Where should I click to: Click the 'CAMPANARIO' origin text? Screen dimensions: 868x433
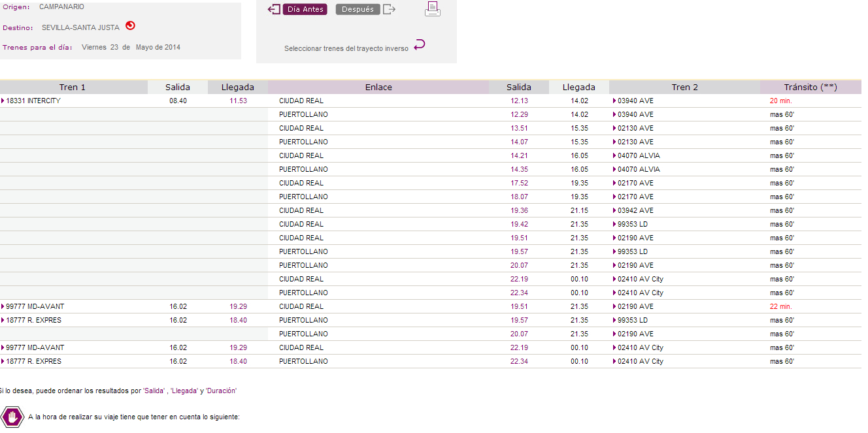61,7
